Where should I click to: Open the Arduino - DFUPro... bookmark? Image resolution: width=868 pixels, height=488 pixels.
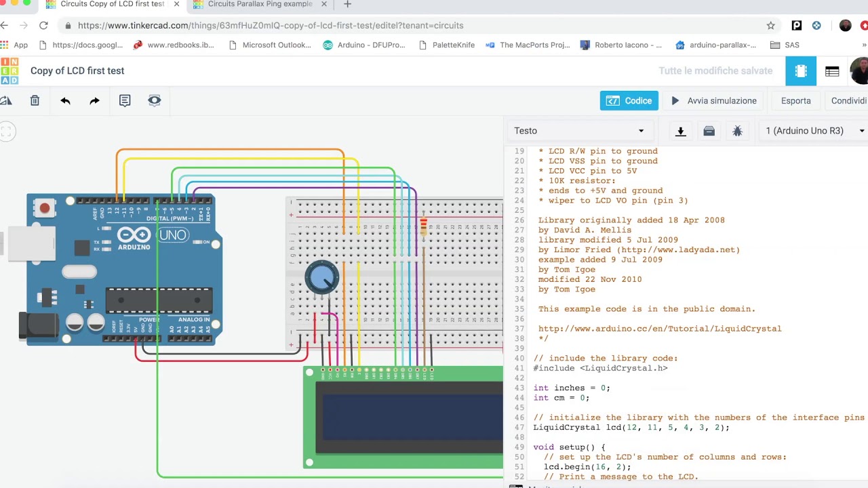pos(364,45)
